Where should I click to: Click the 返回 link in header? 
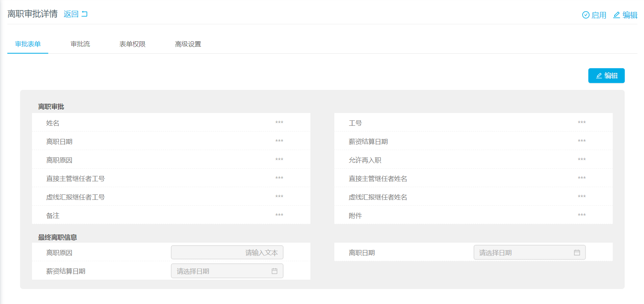[x=71, y=14]
